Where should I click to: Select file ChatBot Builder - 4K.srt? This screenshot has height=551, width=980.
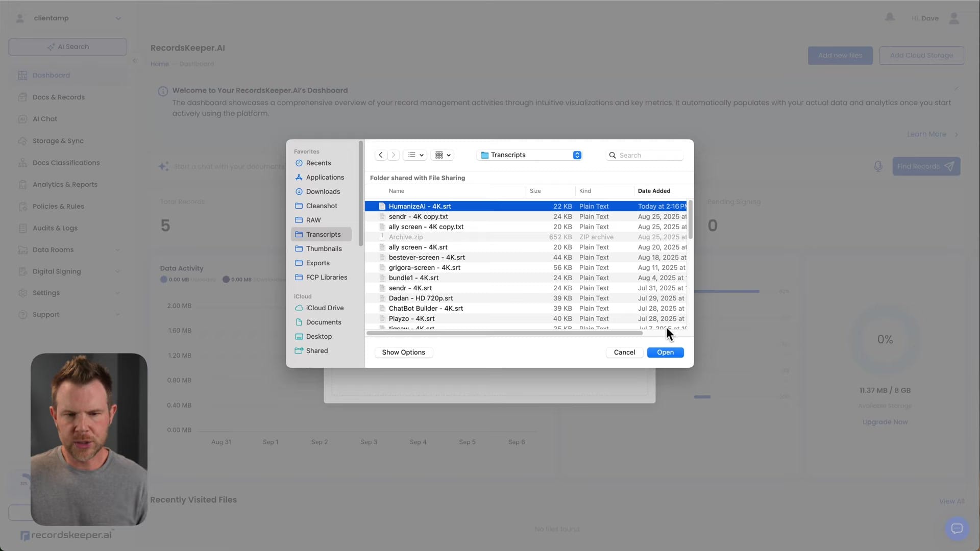526,309
